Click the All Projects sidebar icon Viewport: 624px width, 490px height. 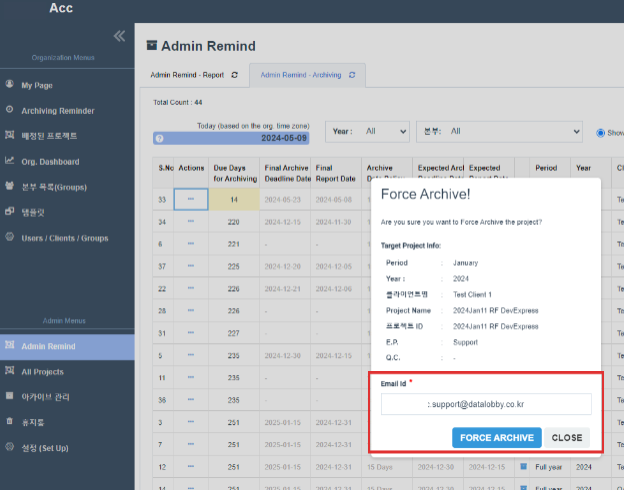click(10, 371)
